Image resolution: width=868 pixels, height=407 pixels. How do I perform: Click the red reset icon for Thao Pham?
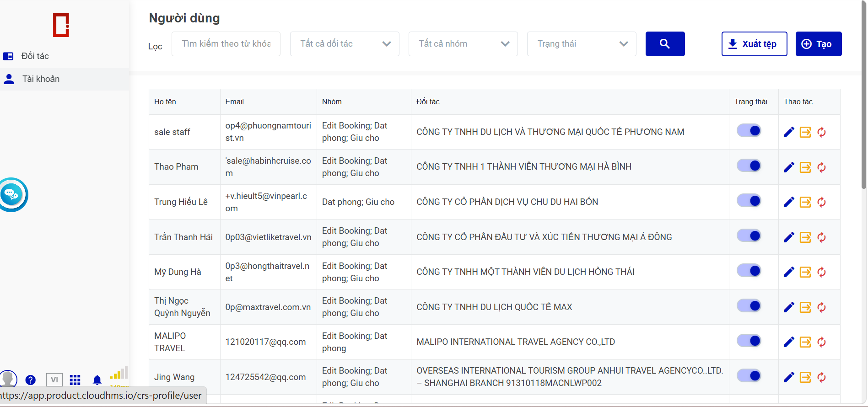(x=822, y=167)
